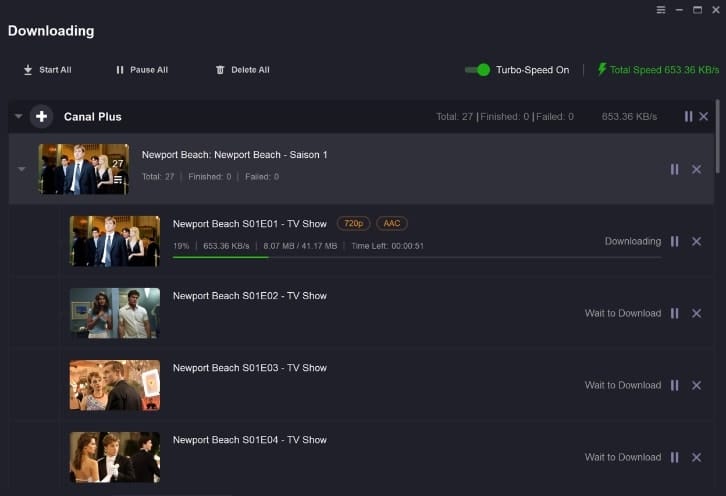Pause the S01E03 queued download
The width and height of the screenshot is (726, 496).
pyautogui.click(x=675, y=385)
